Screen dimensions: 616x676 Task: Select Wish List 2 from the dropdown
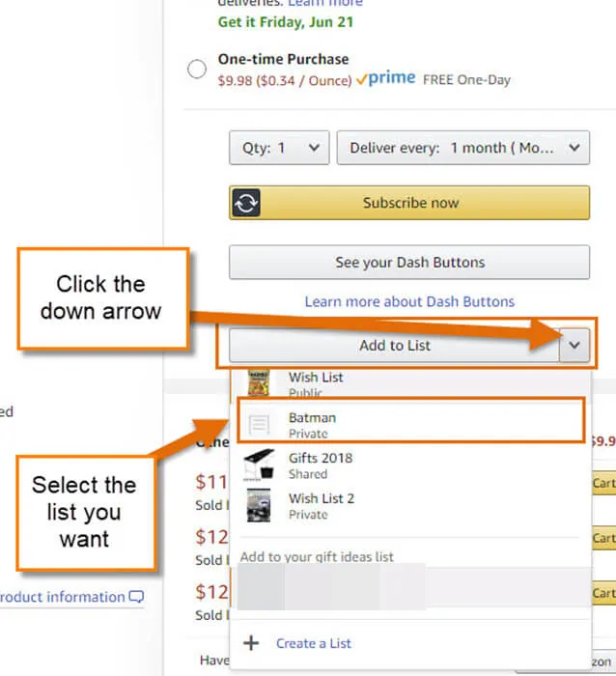410,506
